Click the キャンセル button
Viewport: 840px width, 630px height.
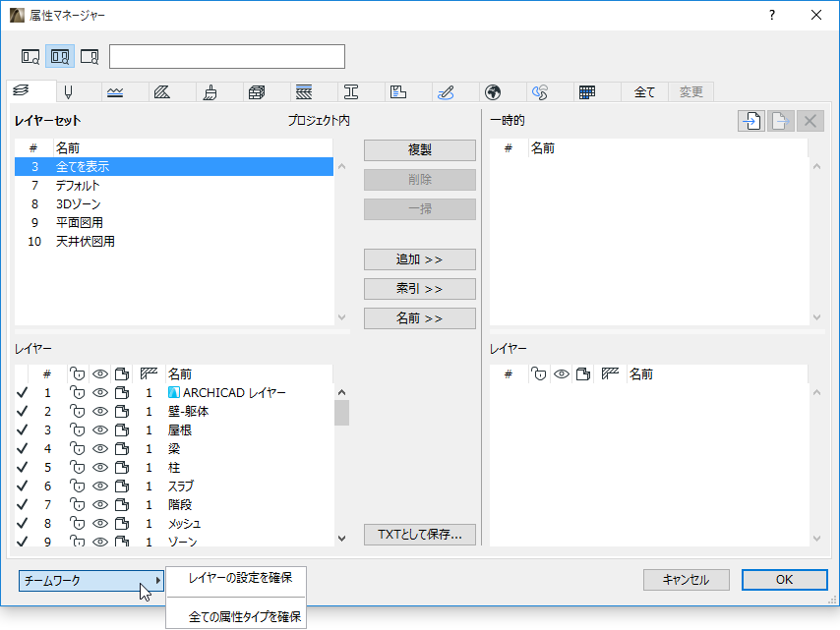[687, 580]
